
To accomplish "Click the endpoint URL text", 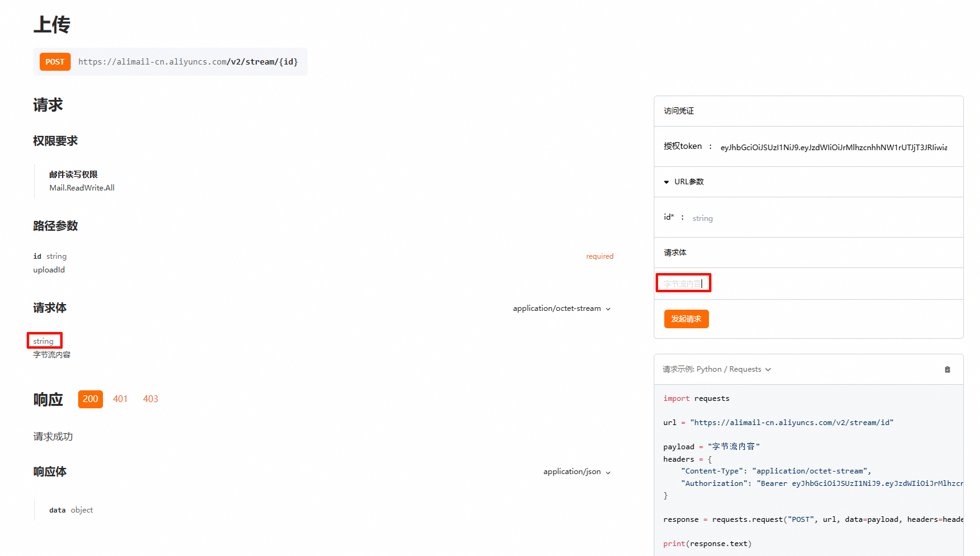I will coord(188,62).
